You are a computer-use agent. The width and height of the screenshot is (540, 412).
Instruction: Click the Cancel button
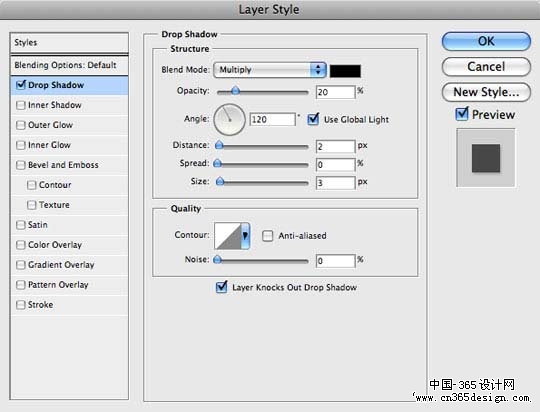[x=486, y=66]
